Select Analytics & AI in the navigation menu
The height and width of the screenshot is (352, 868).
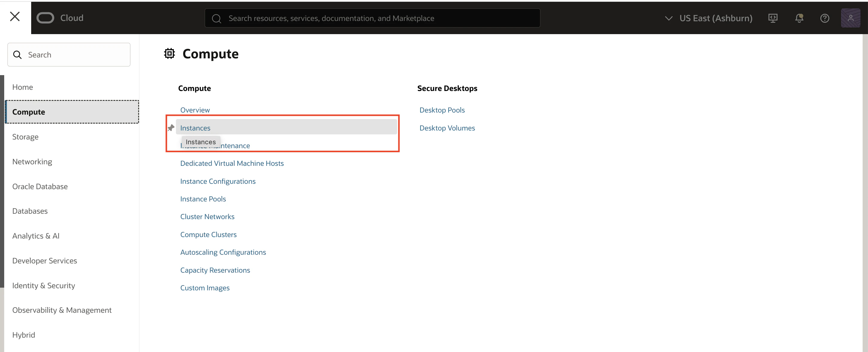36,236
